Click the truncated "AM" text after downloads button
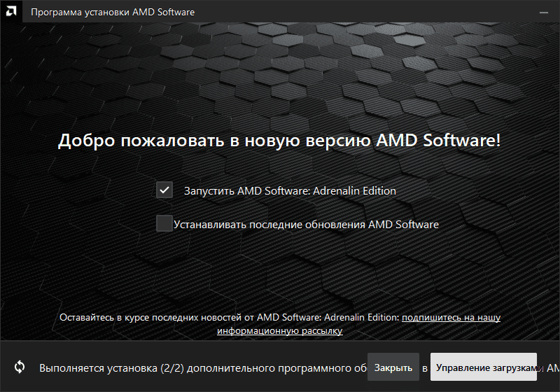The height and width of the screenshot is (392, 560). pos(552,367)
